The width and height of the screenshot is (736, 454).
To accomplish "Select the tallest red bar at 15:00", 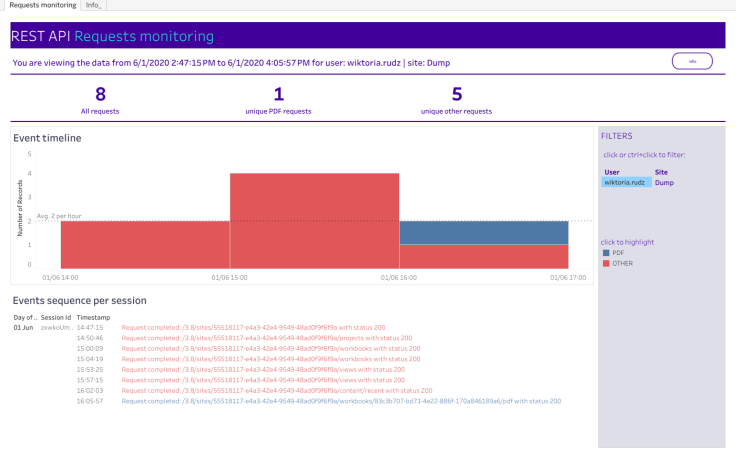I will (x=315, y=220).
